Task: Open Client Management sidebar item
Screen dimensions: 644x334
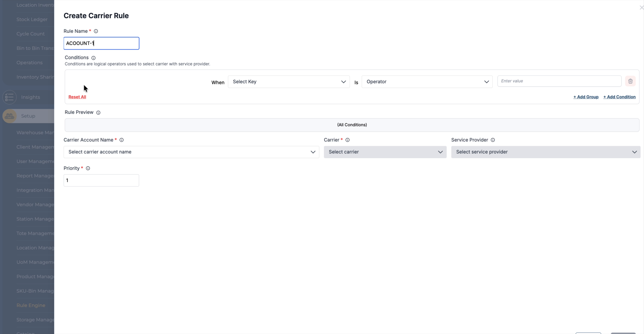Action: tap(35, 147)
